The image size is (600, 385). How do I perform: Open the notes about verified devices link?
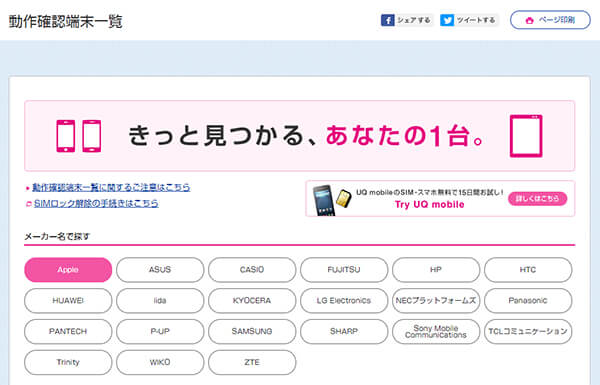click(111, 188)
